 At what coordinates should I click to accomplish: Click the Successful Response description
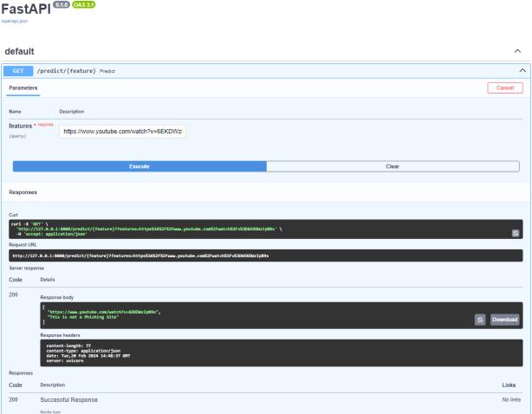tap(68, 400)
